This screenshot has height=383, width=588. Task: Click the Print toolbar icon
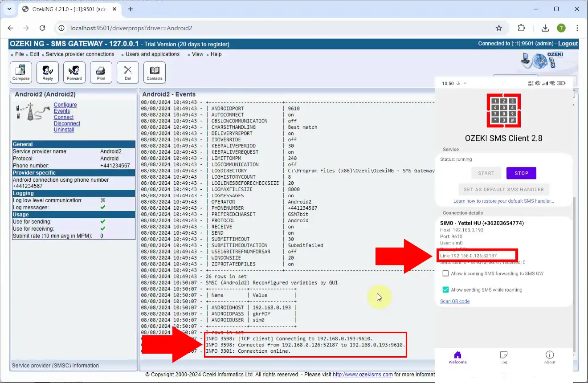101,72
